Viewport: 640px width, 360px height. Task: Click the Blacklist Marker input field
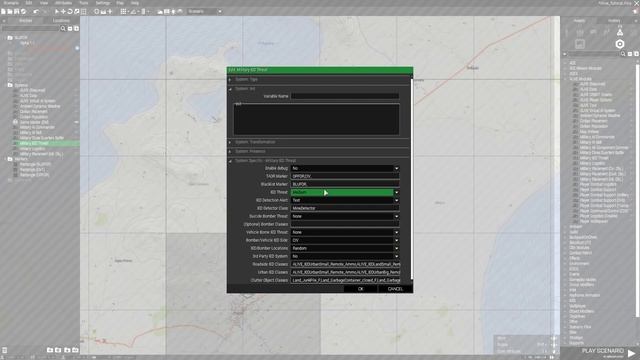coord(345,184)
